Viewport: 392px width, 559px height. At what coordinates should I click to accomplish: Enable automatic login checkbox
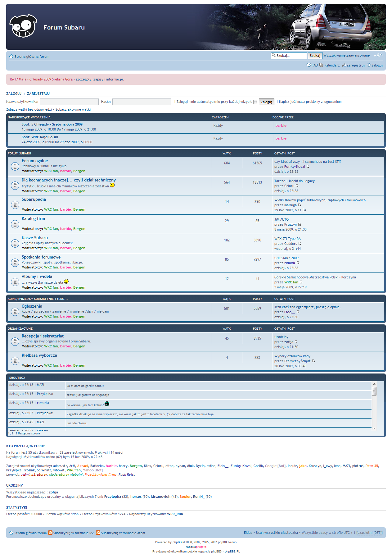click(255, 102)
